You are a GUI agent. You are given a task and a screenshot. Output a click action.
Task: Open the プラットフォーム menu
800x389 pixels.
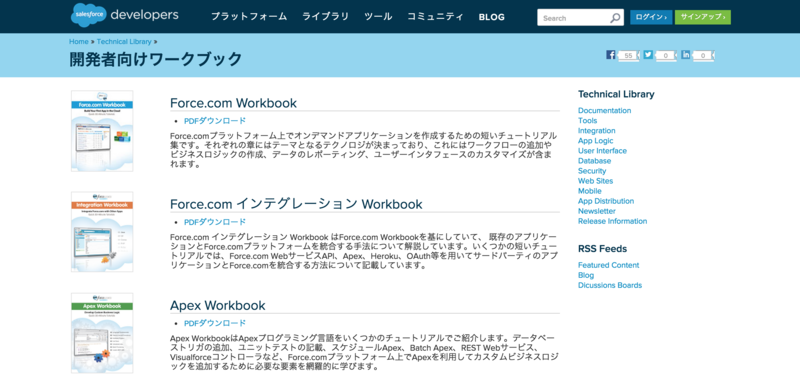point(249,17)
